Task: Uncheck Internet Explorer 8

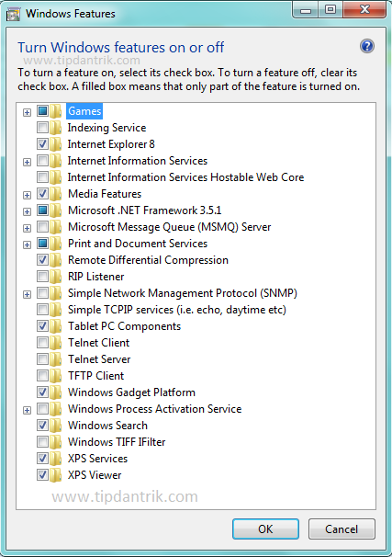Action: pos(42,144)
